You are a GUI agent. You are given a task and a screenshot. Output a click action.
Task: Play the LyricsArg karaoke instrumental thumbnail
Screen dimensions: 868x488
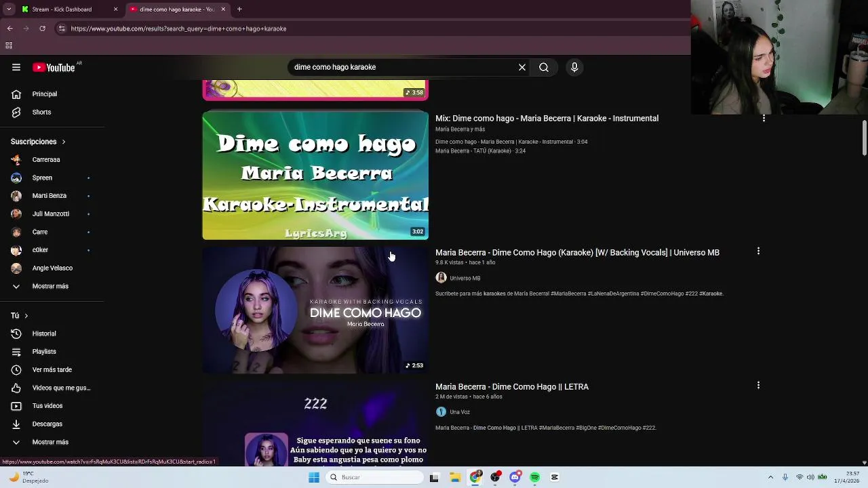click(x=315, y=176)
